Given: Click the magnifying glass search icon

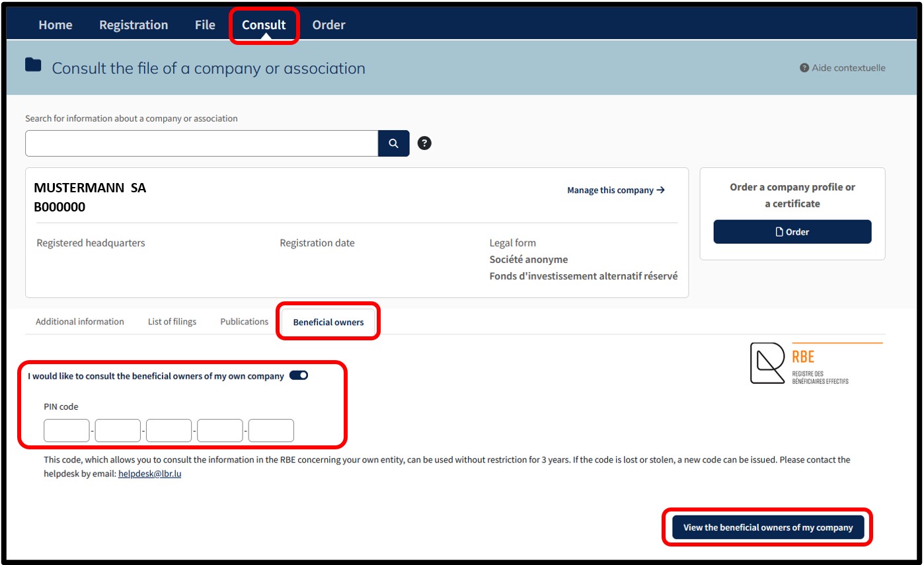Looking at the screenshot, I should [x=394, y=143].
